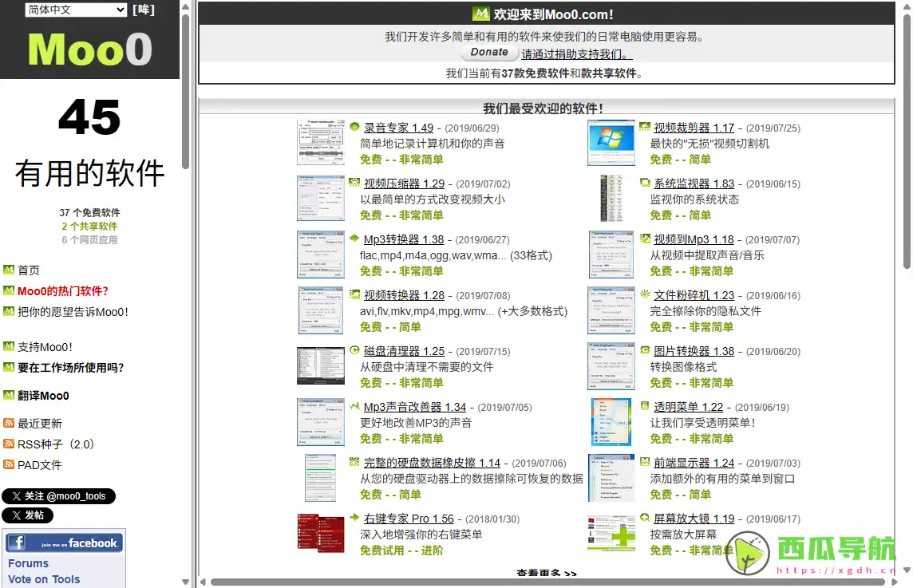Click the sidebar scrollbar down arrow
Screen dimensions: 913x588
[x=186, y=581]
